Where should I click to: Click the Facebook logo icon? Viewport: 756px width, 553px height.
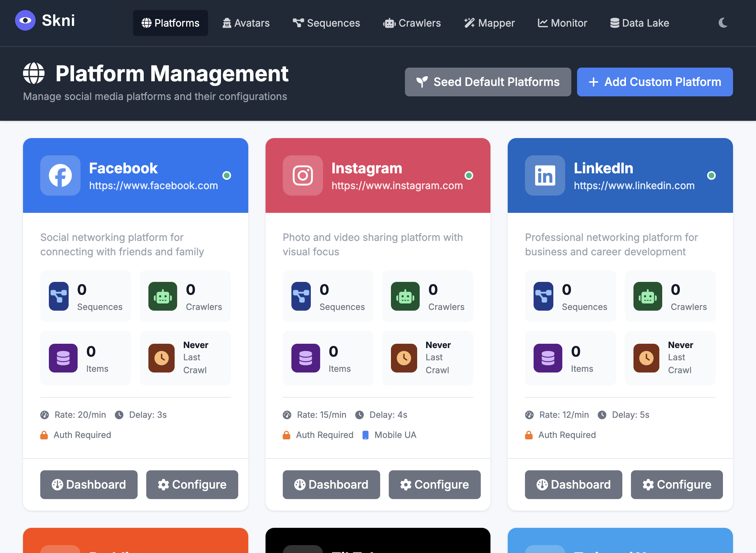pyautogui.click(x=60, y=175)
